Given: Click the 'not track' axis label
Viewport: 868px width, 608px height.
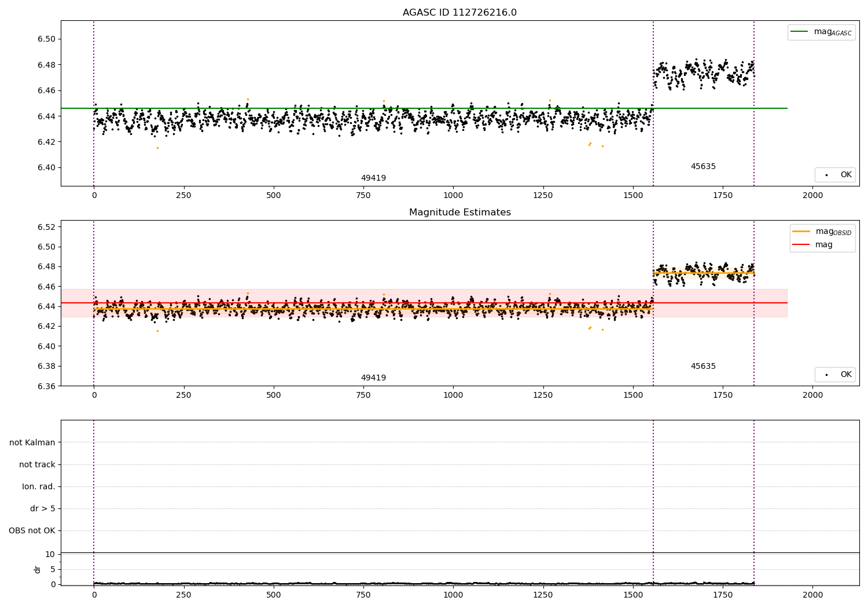Looking at the screenshot, I should pos(37,465).
